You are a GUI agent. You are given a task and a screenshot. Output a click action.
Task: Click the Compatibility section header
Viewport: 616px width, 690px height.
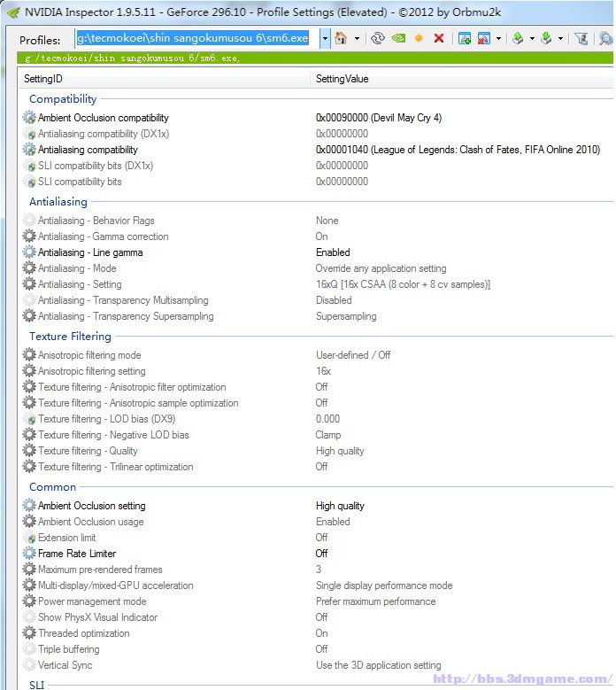(x=63, y=99)
